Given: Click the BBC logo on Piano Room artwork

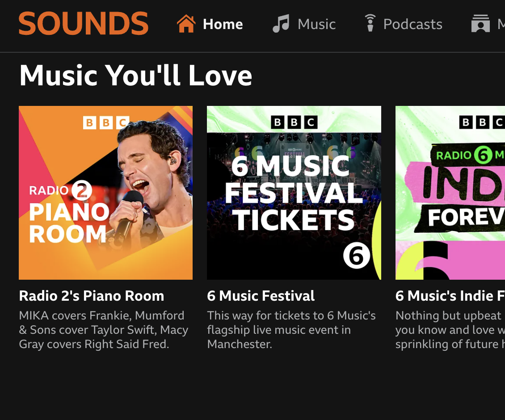Looking at the screenshot, I should (106, 122).
